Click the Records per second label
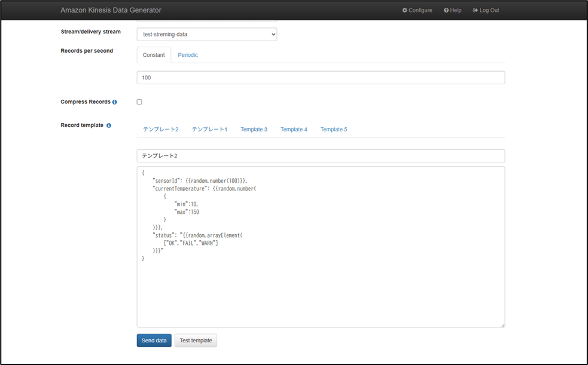 click(87, 51)
